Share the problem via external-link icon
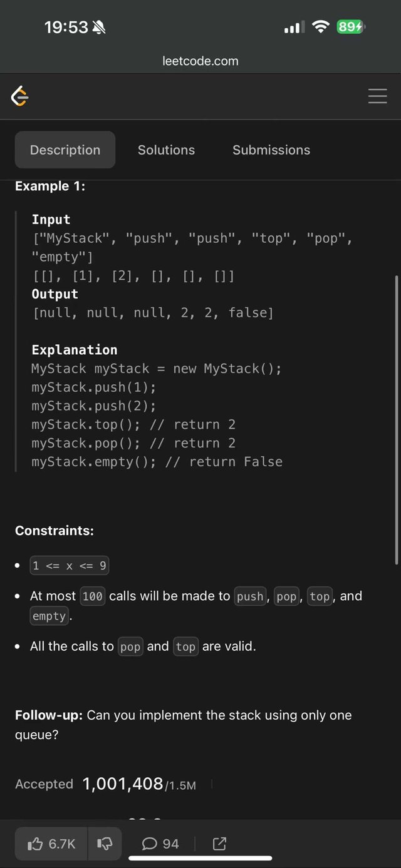 click(219, 844)
